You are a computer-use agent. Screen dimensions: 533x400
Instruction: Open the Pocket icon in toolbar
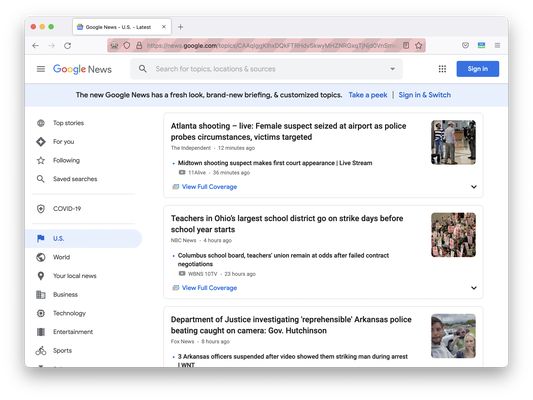[465, 45]
